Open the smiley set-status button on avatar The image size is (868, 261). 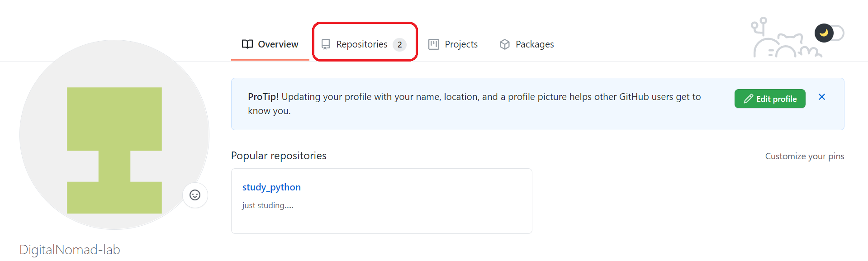point(195,195)
